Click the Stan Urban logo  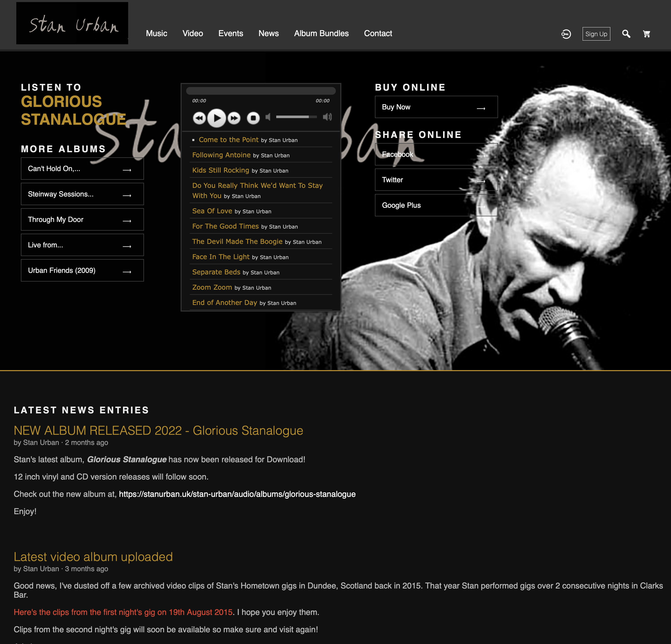point(72,23)
